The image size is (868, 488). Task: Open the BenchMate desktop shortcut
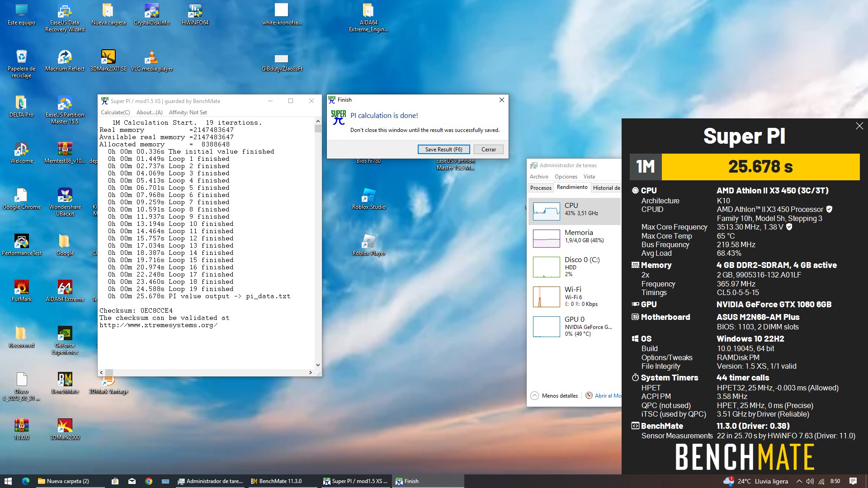click(65, 383)
